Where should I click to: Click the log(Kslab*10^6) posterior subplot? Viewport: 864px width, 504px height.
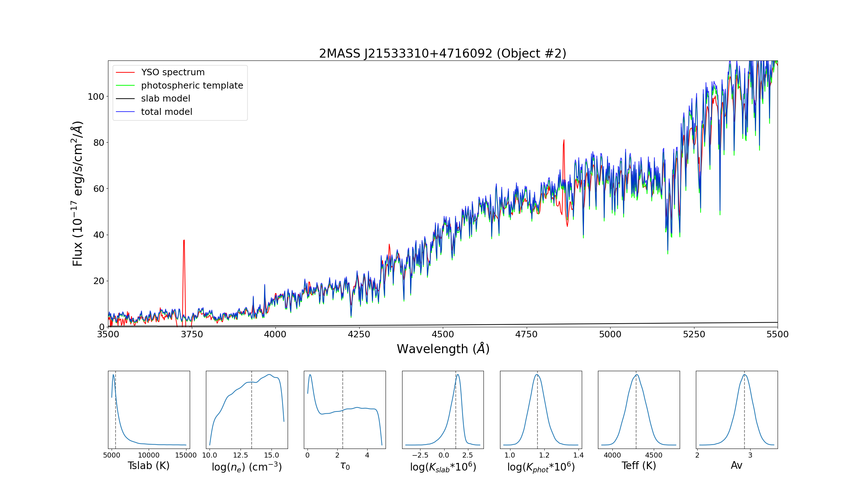click(x=443, y=410)
